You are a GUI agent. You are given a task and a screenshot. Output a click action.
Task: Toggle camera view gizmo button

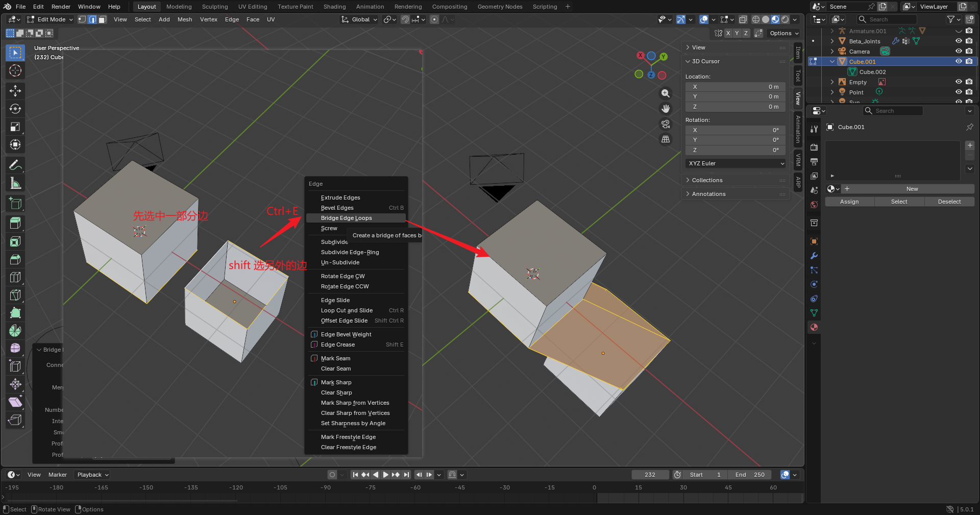[666, 124]
